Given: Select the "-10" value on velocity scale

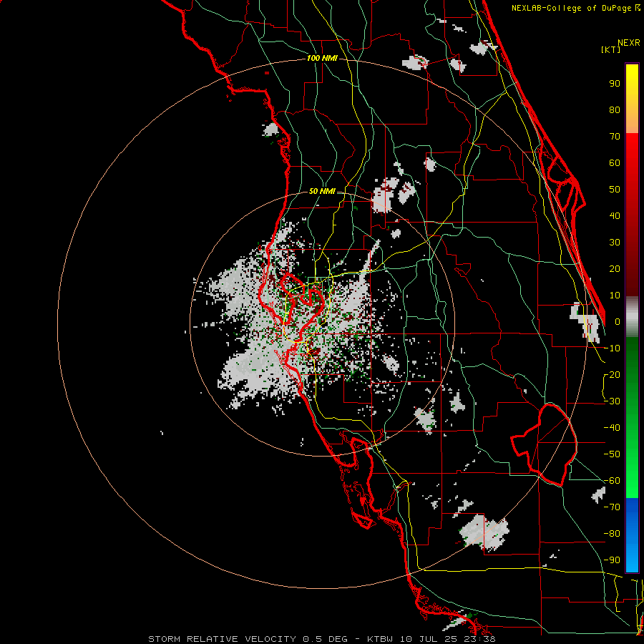Looking at the screenshot, I should point(612,348).
